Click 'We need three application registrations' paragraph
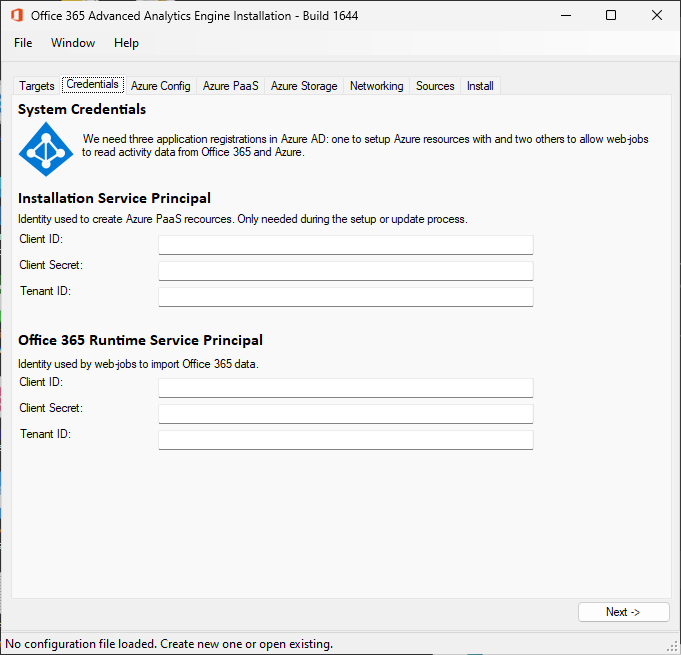This screenshot has width=681, height=655. (x=365, y=146)
